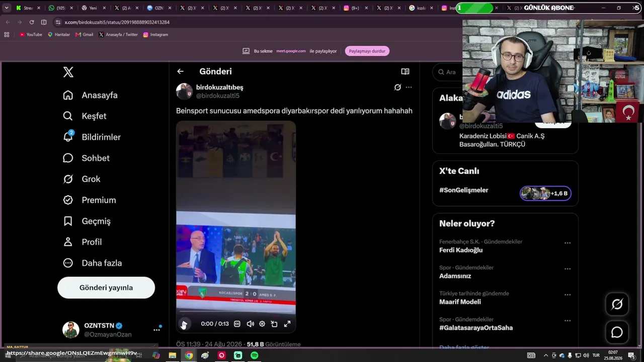Open the Haritalar bookmark
Image resolution: width=644 pixels, height=362 pixels.
pyautogui.click(x=59, y=35)
